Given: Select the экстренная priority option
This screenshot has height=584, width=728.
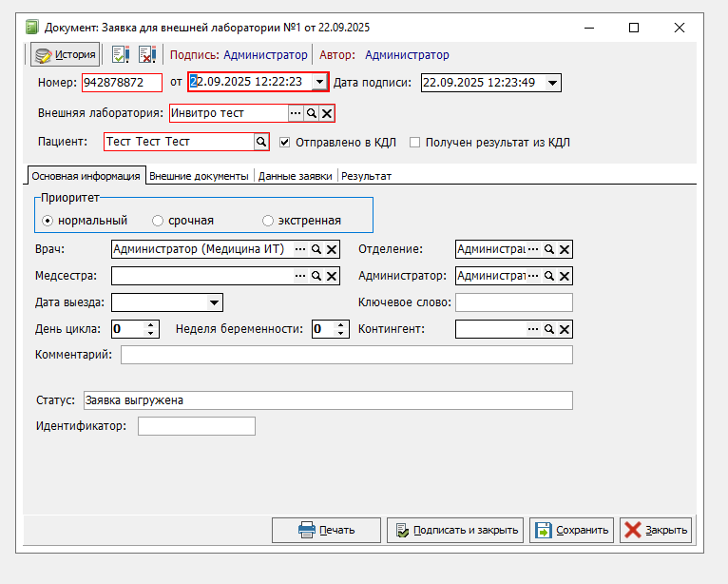Looking at the screenshot, I should point(268,221).
